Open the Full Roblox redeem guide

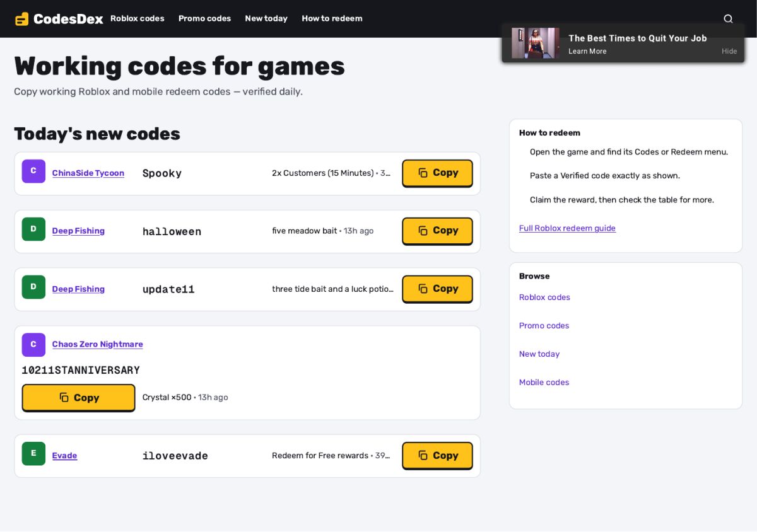567,228
